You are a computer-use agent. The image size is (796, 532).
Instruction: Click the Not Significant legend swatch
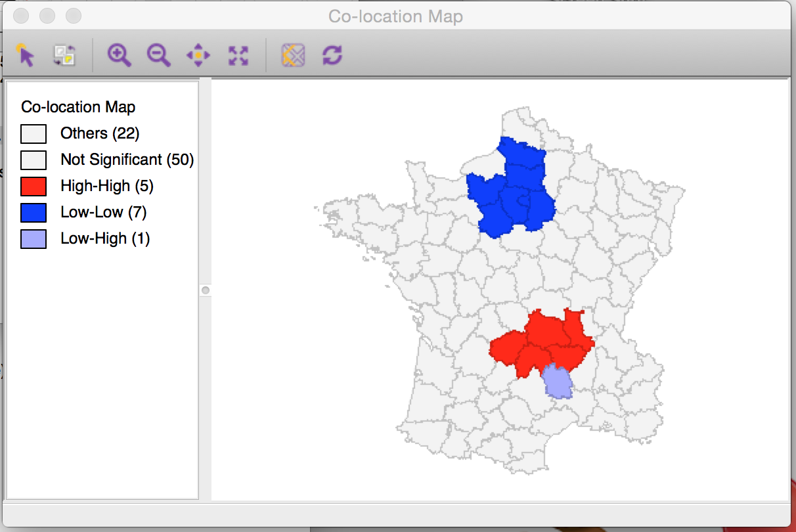(x=33, y=160)
